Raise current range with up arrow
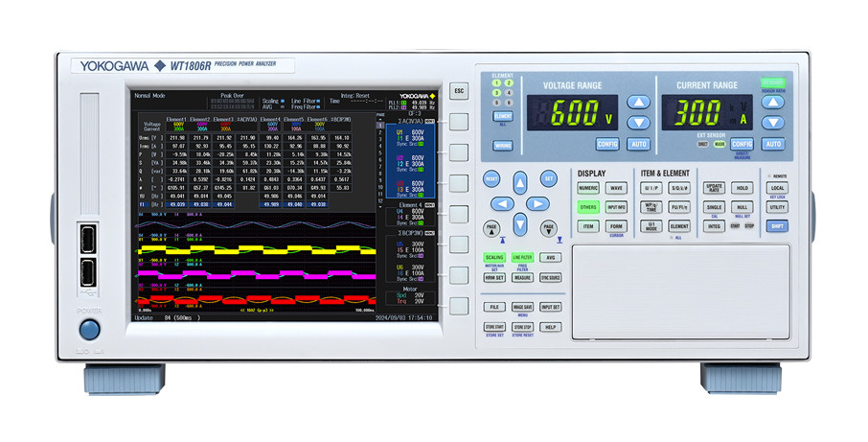This screenshot has width=868, height=442. 773,102
